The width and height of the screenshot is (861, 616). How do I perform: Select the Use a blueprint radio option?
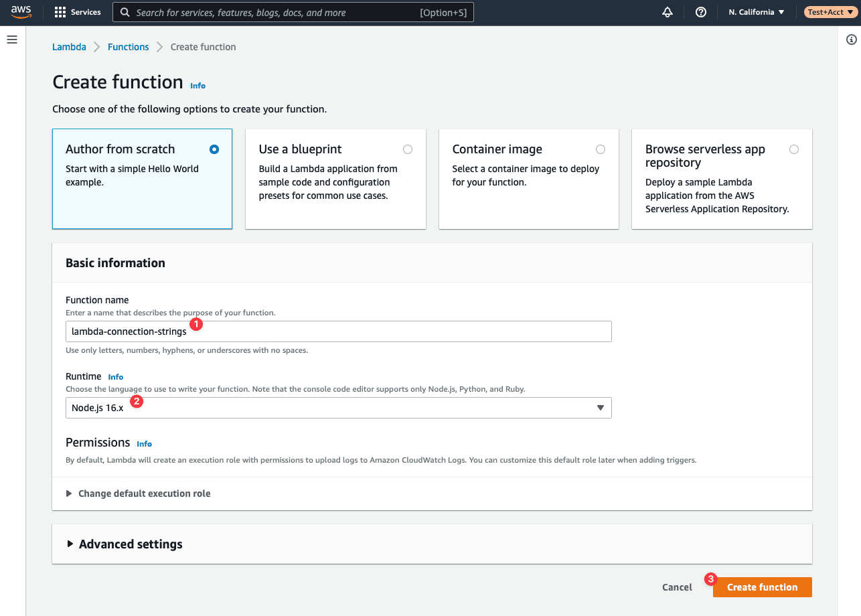[x=408, y=149]
